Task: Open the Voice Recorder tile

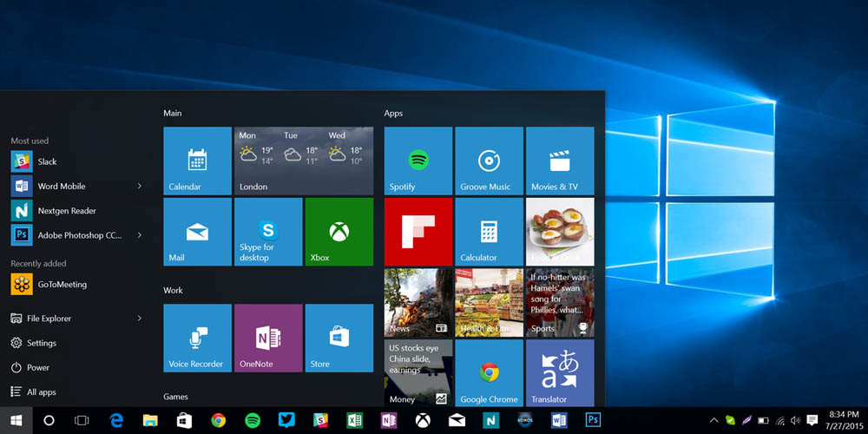Action: click(x=197, y=338)
